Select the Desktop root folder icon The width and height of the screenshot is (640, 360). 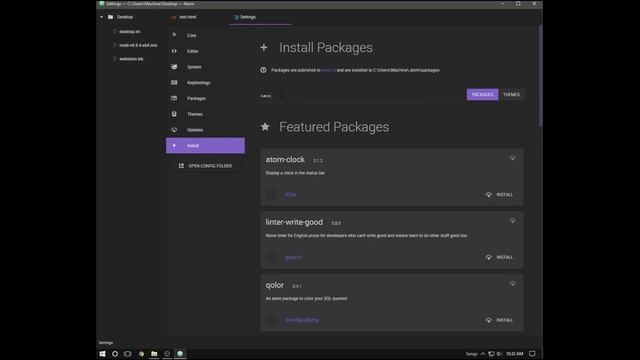tap(111, 17)
